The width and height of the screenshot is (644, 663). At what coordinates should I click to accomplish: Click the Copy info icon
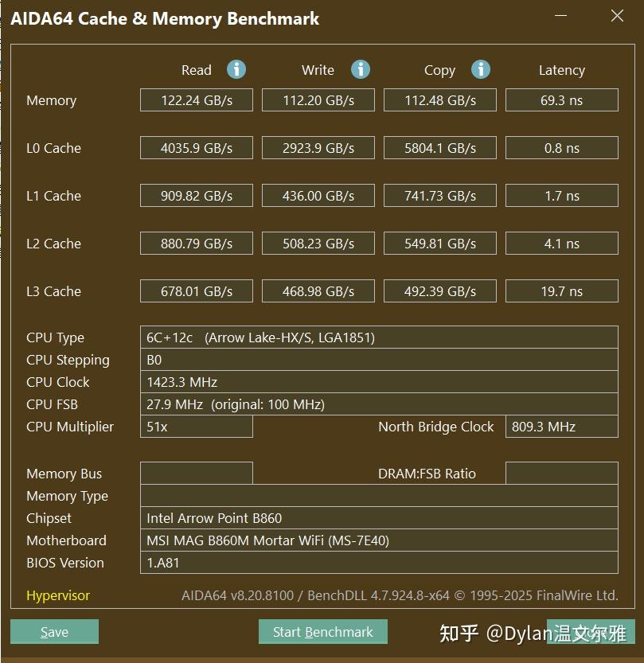481,69
